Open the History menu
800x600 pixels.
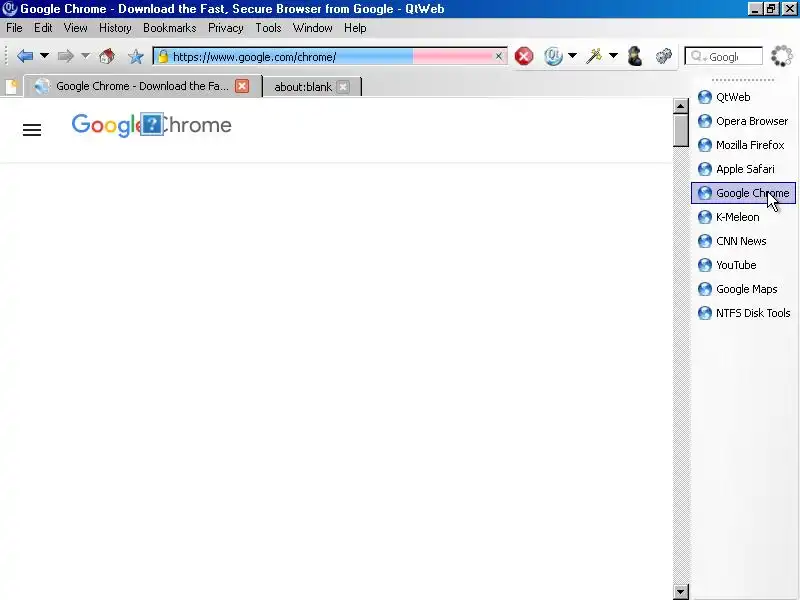pos(115,28)
